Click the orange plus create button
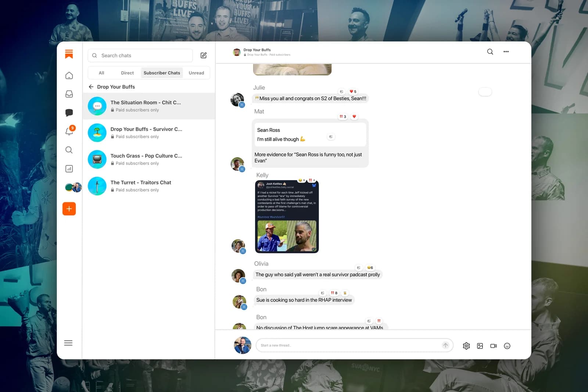 (69, 209)
